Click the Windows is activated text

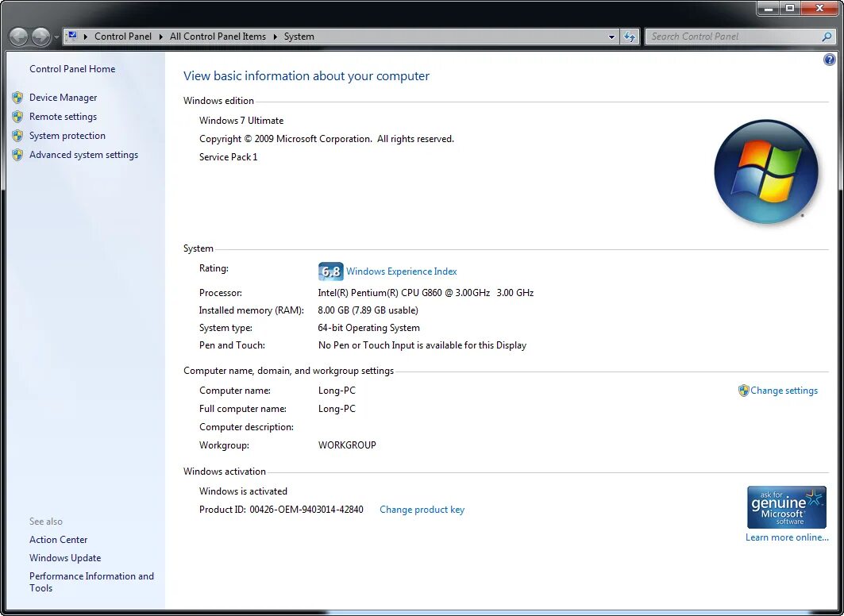pos(243,491)
